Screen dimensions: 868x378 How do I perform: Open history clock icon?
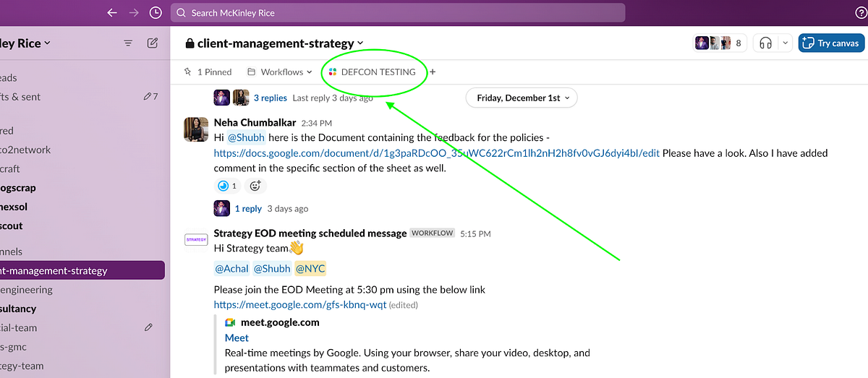coord(156,12)
